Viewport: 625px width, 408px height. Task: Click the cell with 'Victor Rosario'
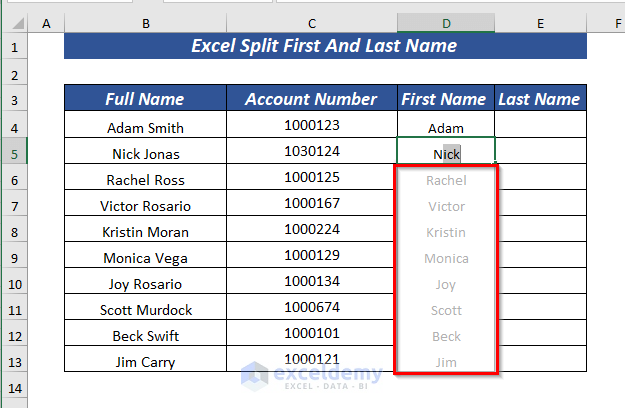146,206
